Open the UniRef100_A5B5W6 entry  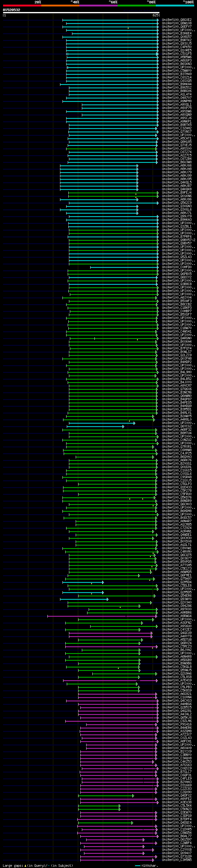177,57
